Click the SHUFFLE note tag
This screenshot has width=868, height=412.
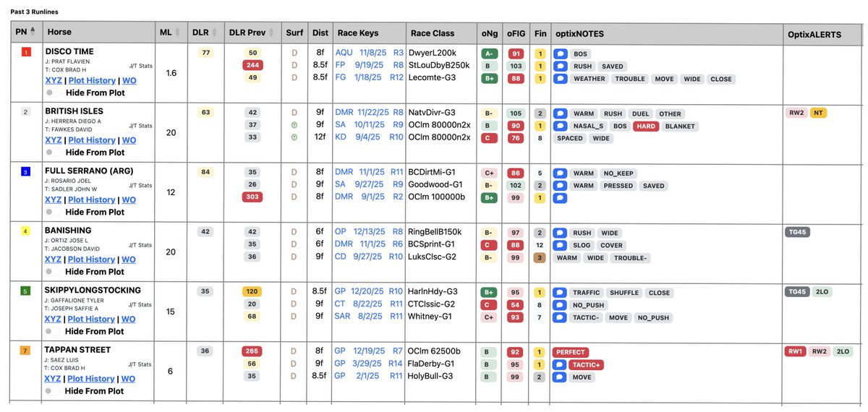pos(624,293)
